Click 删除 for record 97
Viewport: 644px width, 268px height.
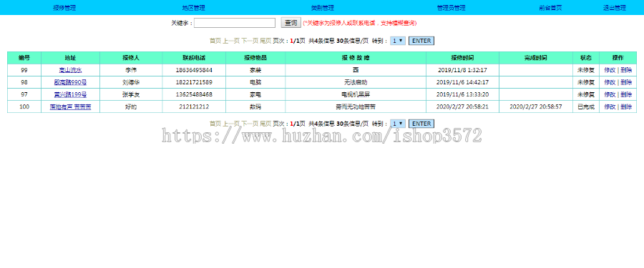[x=626, y=95]
